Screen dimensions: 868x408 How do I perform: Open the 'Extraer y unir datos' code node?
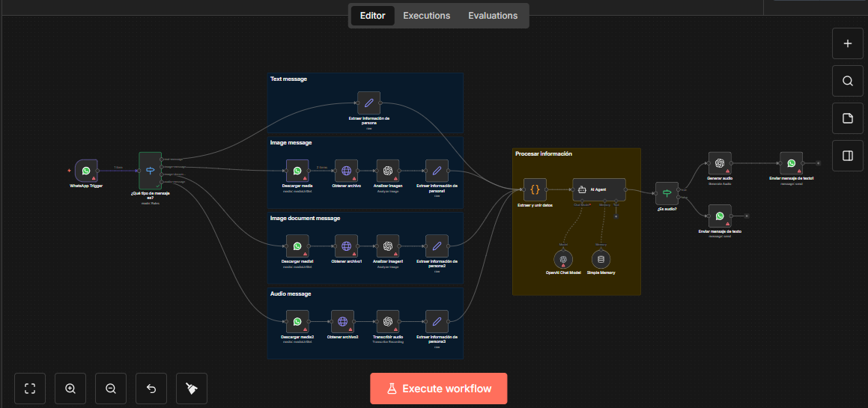[x=535, y=189]
